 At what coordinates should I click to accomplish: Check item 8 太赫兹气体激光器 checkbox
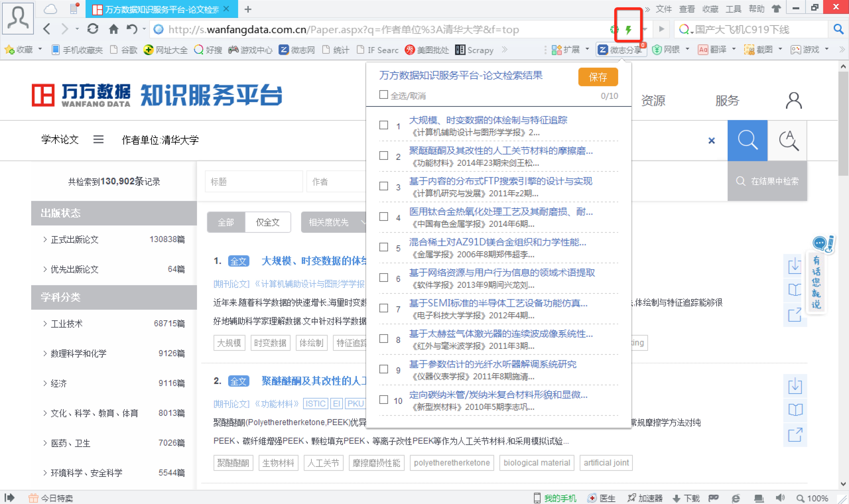(383, 339)
